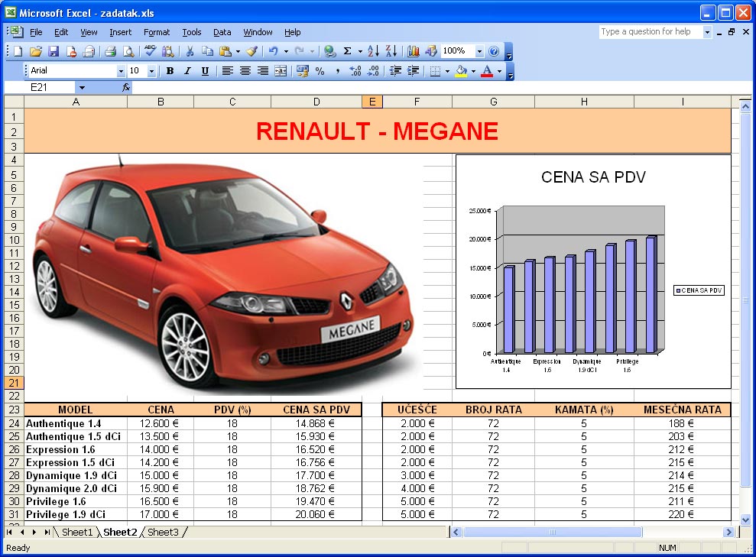The height and width of the screenshot is (557, 756).
Task: Open the Arial font name dropdown
Action: [121, 71]
